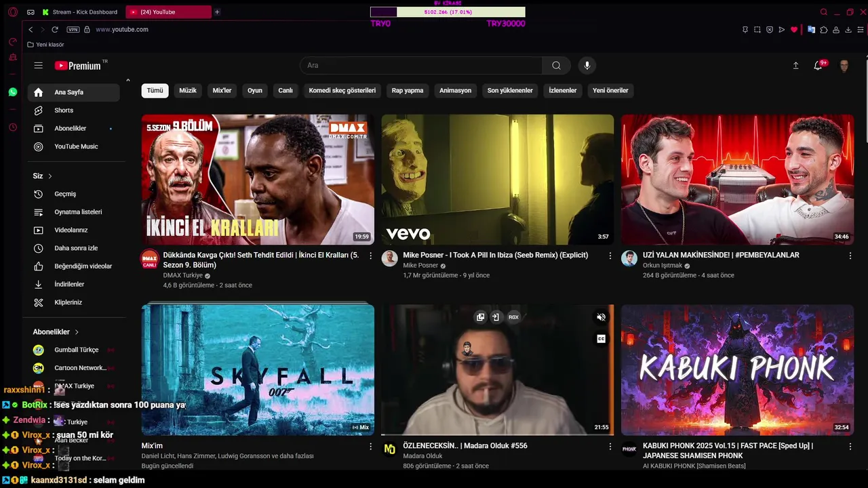Select the Tümü filter chip
Image resolution: width=868 pixels, height=488 pixels.
coord(155,90)
